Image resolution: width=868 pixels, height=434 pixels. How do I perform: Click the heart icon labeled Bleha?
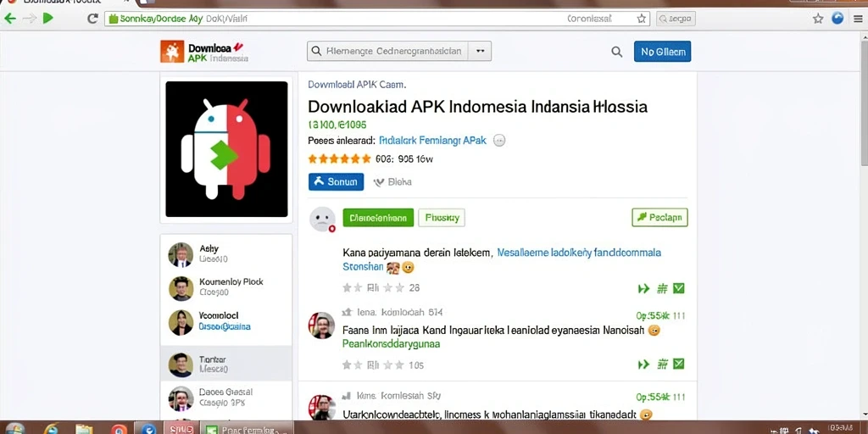coord(379,181)
